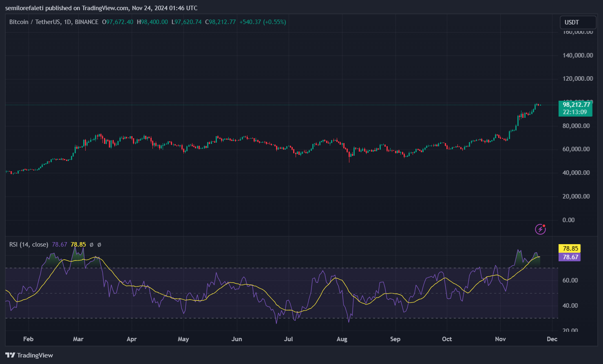Click the 80,000.00 price axis label
Image resolution: width=603 pixels, height=364 pixels.
[576, 126]
